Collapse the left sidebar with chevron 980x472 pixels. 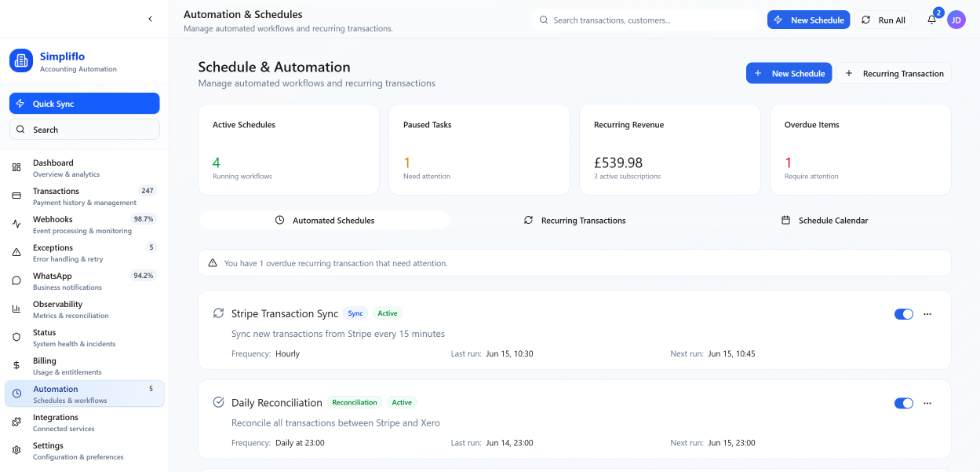pos(150,18)
